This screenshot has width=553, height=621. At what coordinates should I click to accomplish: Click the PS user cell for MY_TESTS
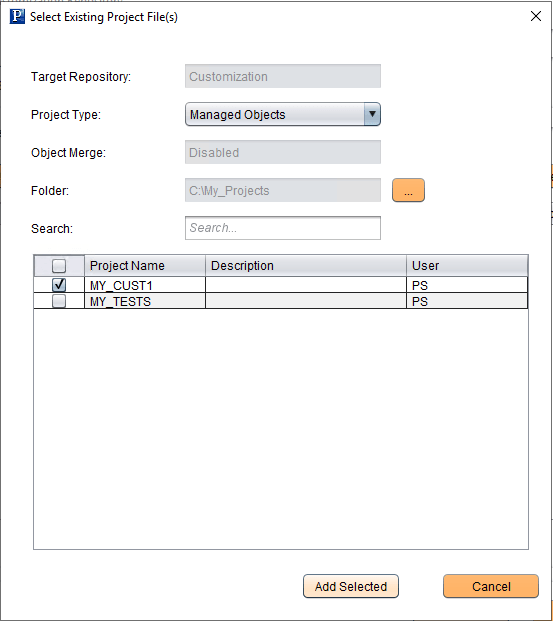(467, 301)
